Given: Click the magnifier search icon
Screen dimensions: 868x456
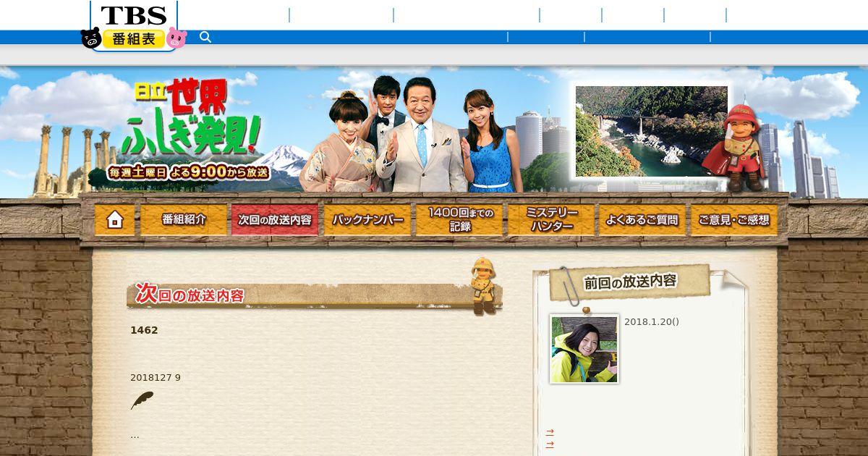Looking at the screenshot, I should coord(205,37).
